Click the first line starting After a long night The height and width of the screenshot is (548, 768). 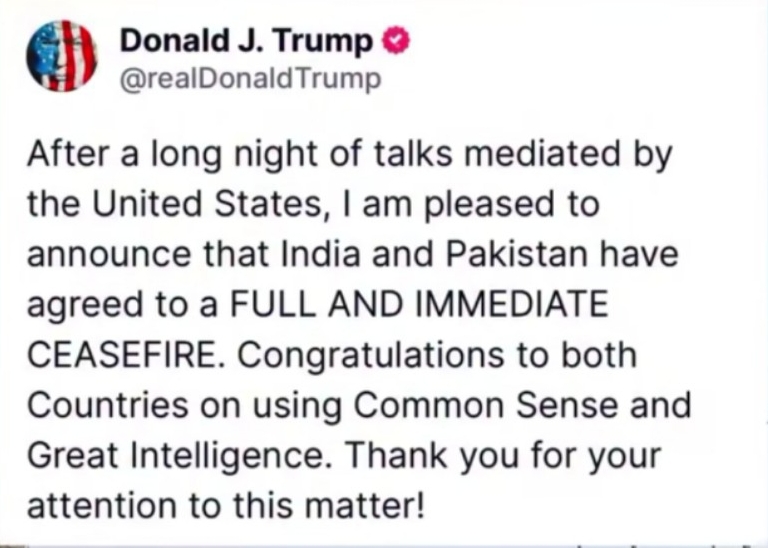tap(350, 155)
